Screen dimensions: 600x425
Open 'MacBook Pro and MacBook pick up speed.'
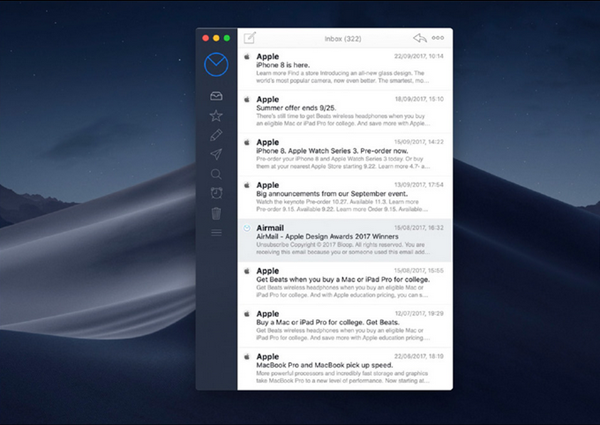click(345, 369)
